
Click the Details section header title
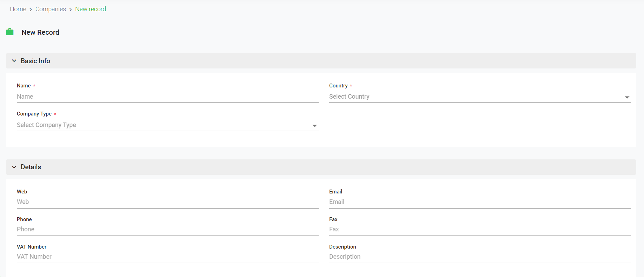(x=31, y=167)
